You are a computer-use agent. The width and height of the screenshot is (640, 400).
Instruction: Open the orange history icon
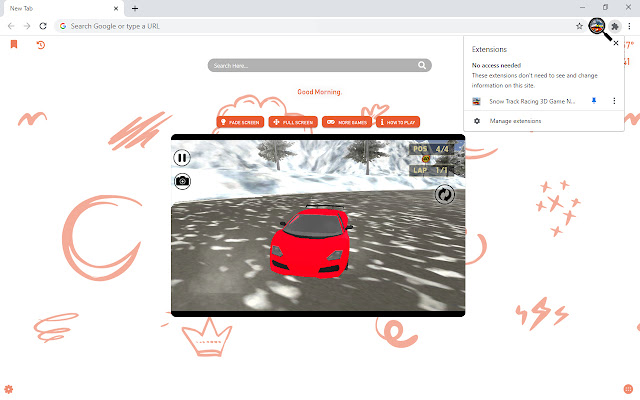40,45
